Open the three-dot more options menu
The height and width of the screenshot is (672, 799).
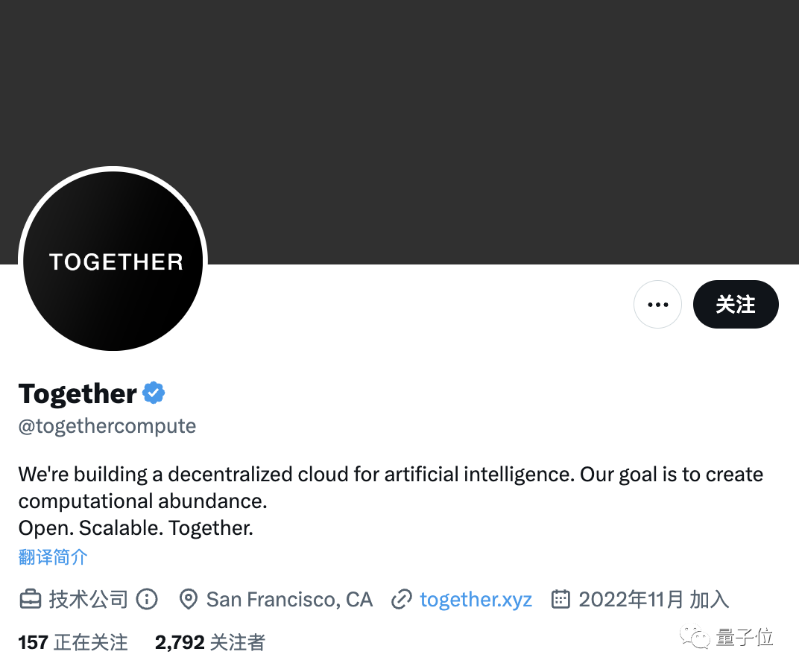(x=657, y=305)
